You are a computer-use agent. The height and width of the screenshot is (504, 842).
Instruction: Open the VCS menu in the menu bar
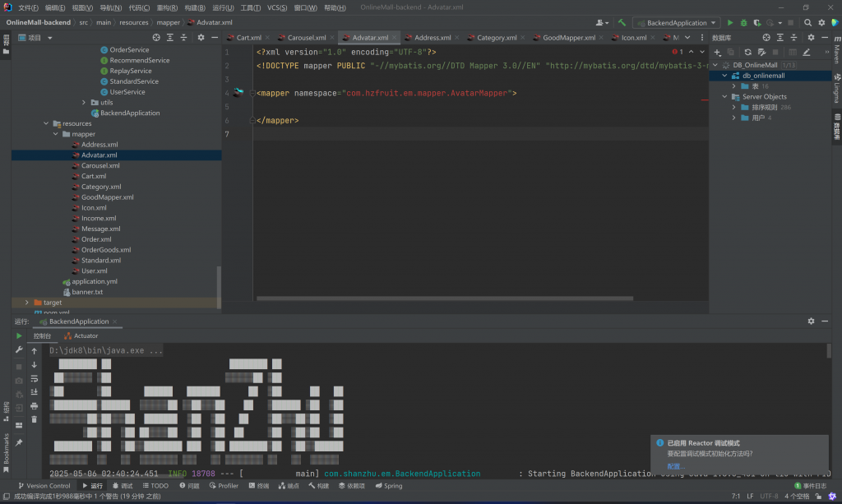coord(277,7)
